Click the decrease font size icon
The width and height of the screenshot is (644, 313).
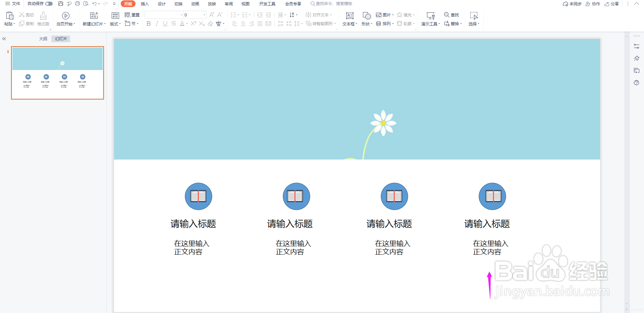pyautogui.click(x=220, y=15)
